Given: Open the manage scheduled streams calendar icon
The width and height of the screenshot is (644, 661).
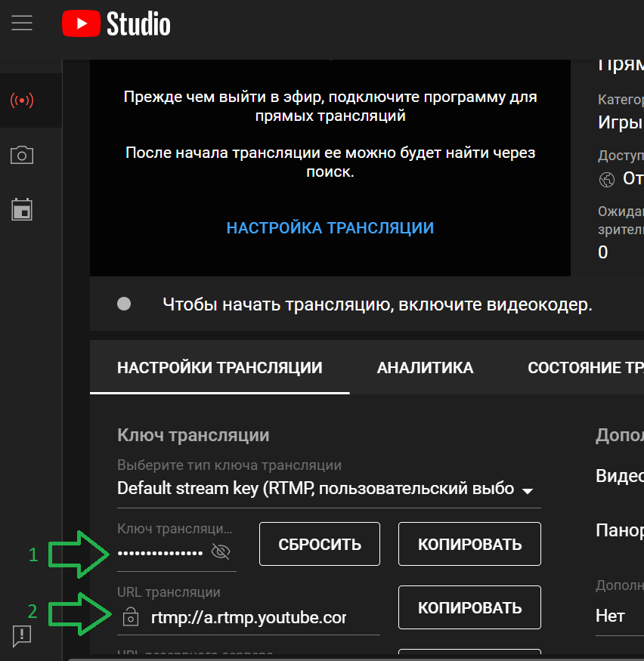Looking at the screenshot, I should point(22,209).
